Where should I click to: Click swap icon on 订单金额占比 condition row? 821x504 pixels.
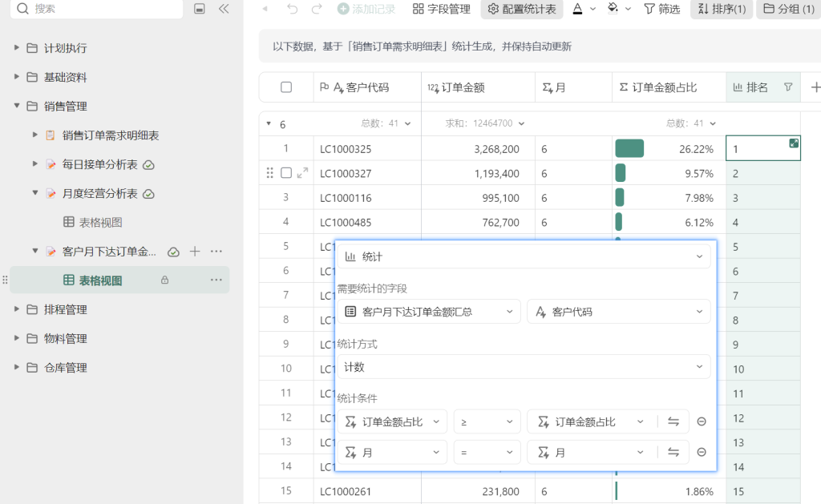click(673, 421)
